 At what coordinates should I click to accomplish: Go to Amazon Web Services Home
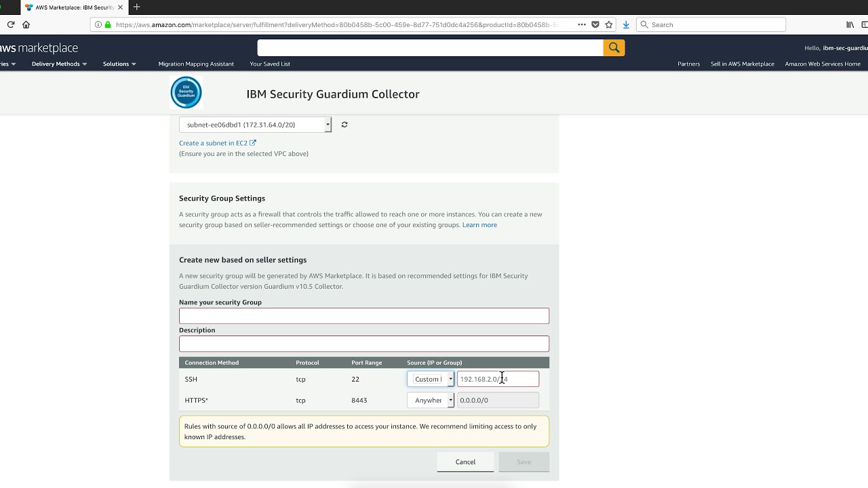pos(823,64)
